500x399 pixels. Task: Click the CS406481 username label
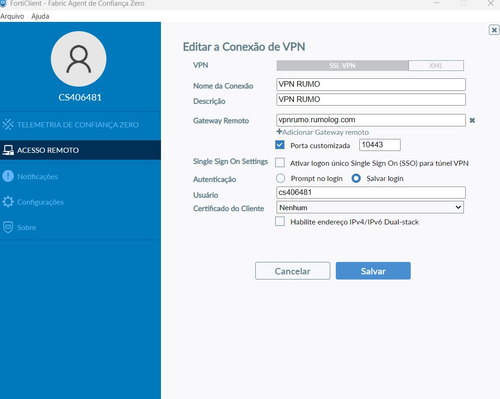(x=80, y=97)
